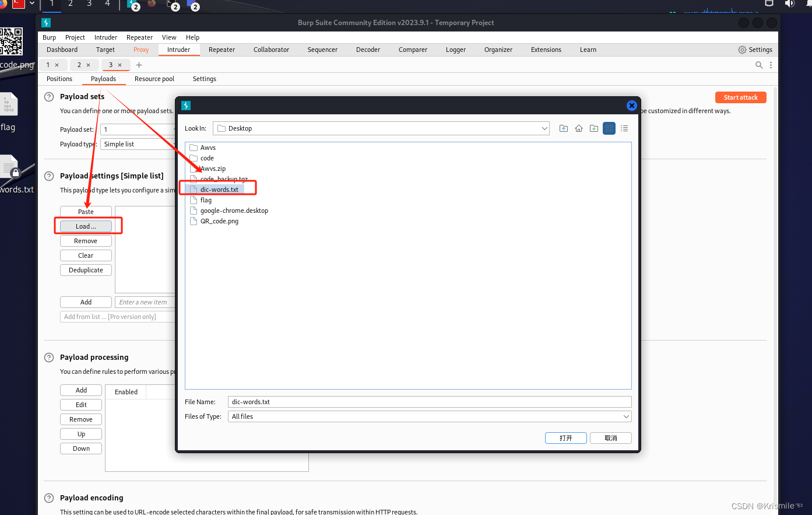This screenshot has width=812, height=515.
Task: Select the Awvs.zip file
Action: point(208,169)
